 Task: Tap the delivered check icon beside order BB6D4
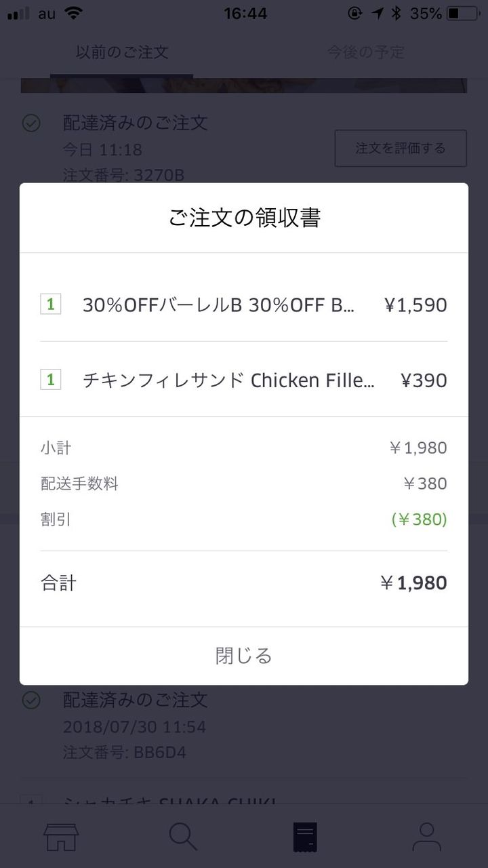tap(31, 700)
